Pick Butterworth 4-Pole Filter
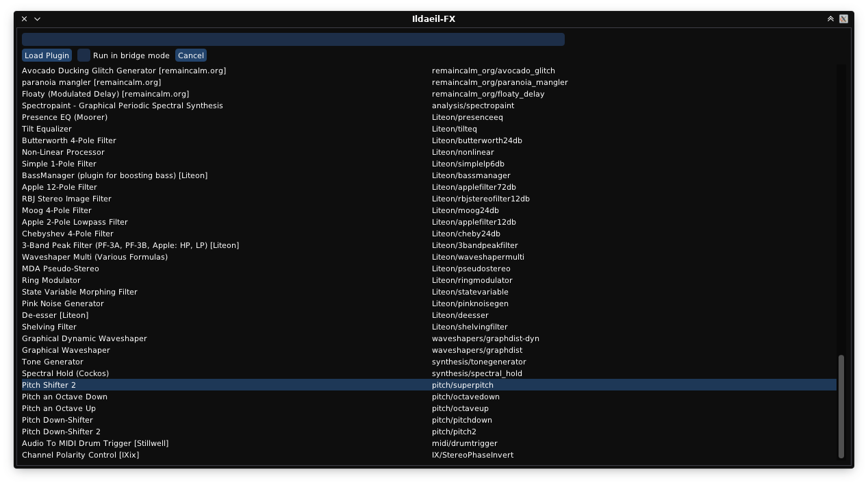The width and height of the screenshot is (868, 485). tap(69, 140)
